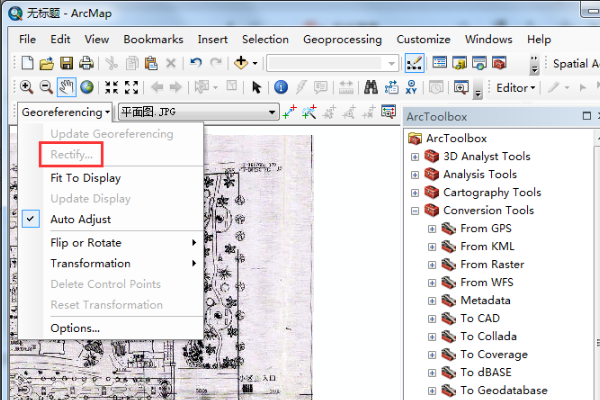This screenshot has width=600, height=400.
Task: Expand the Analysis Tools toolbox
Action: (415, 175)
